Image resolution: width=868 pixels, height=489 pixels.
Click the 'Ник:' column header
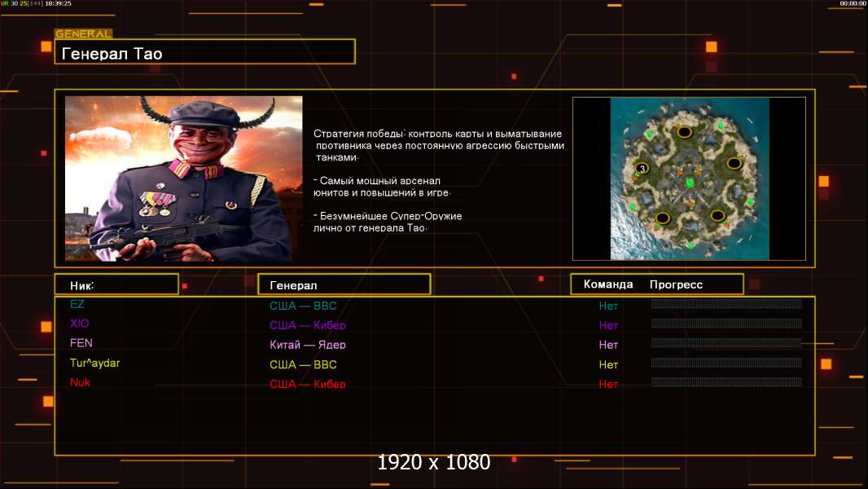tap(116, 284)
